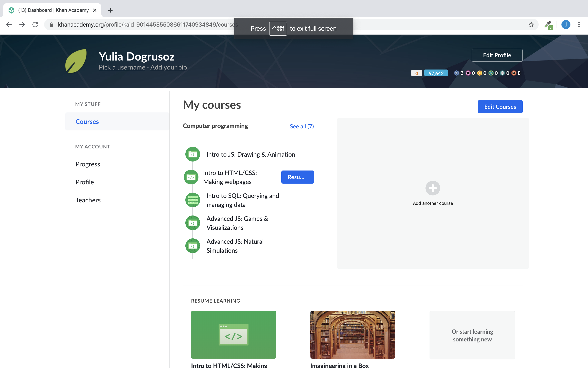
Task: Open Intro to HTML/CSS: Making webpages course
Action: 230,177
